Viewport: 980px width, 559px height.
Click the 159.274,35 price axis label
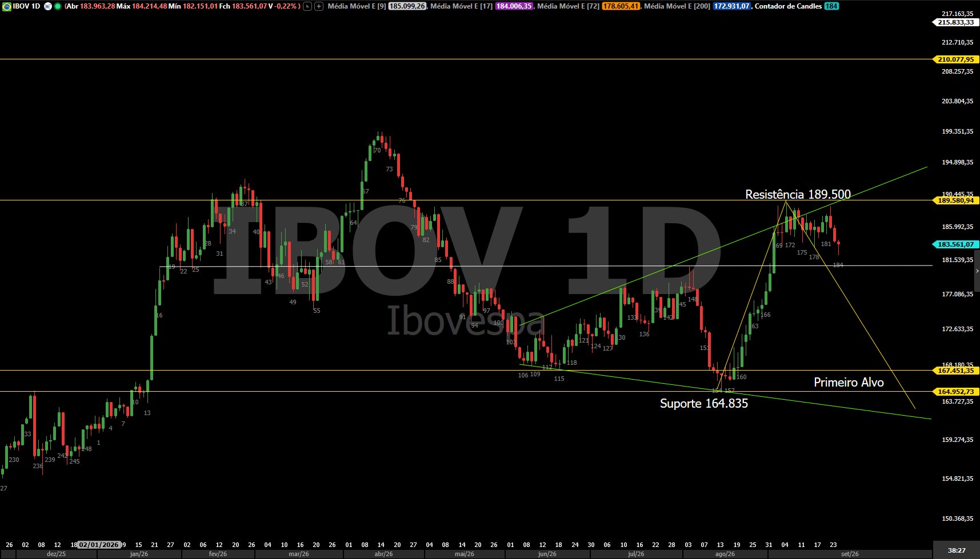tap(957, 440)
